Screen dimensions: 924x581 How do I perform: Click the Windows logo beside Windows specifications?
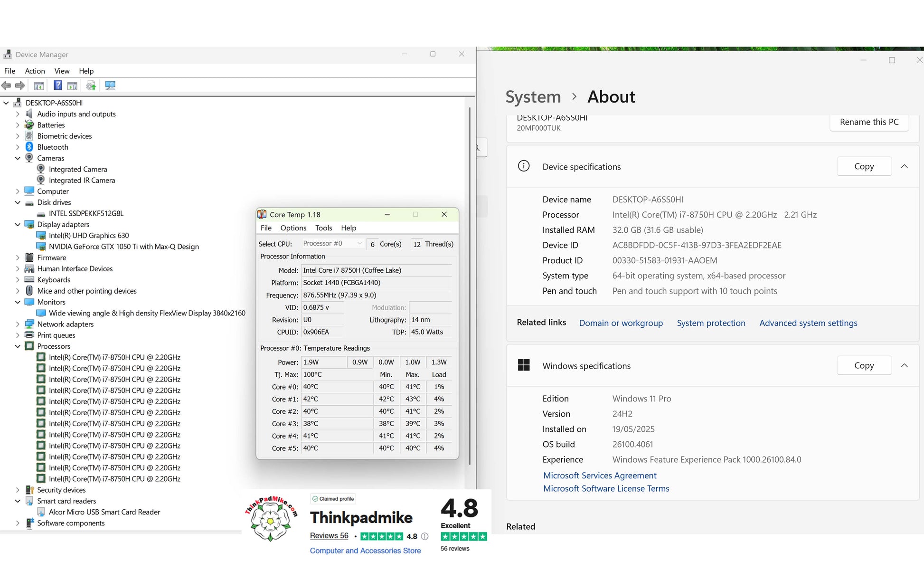point(524,365)
